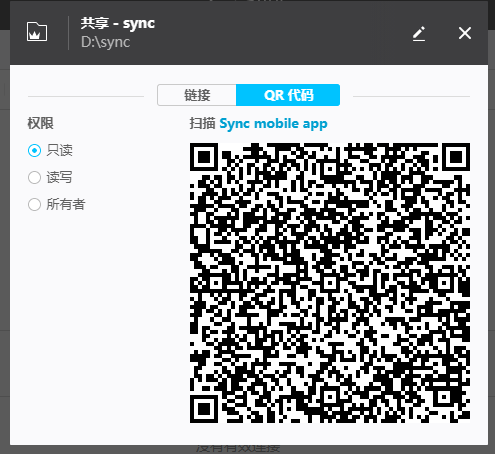
Task: Click the D:\sync folder path text
Action: (105, 42)
